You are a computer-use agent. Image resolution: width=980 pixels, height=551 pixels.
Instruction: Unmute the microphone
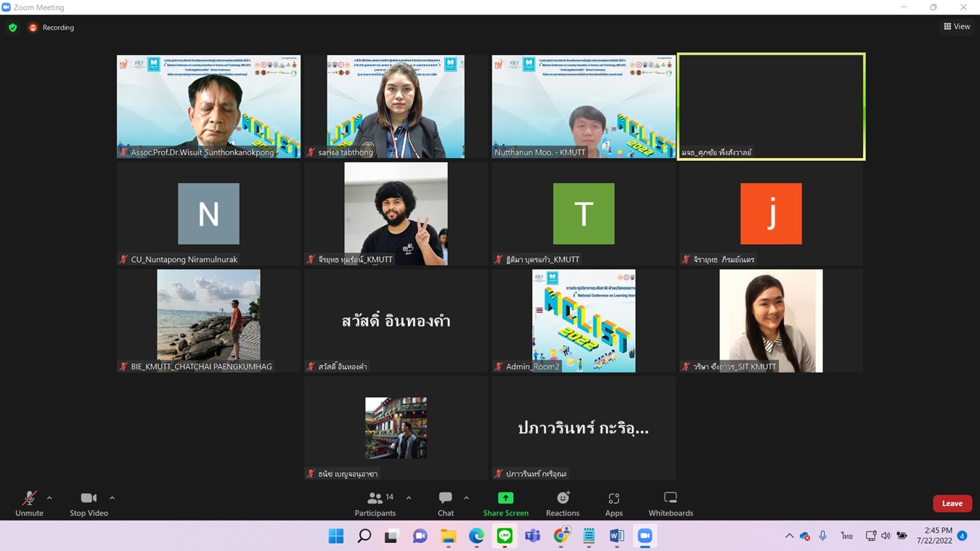click(29, 503)
